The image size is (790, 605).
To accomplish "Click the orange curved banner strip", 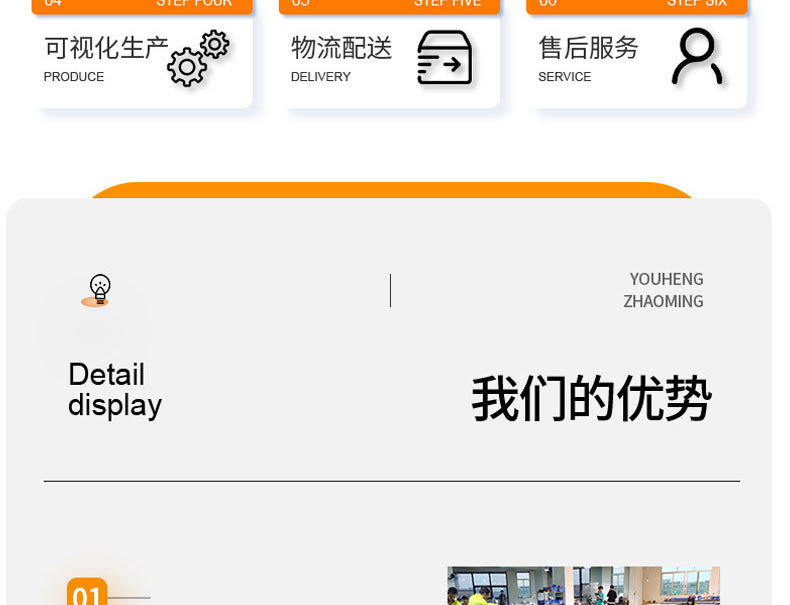I will (391, 190).
